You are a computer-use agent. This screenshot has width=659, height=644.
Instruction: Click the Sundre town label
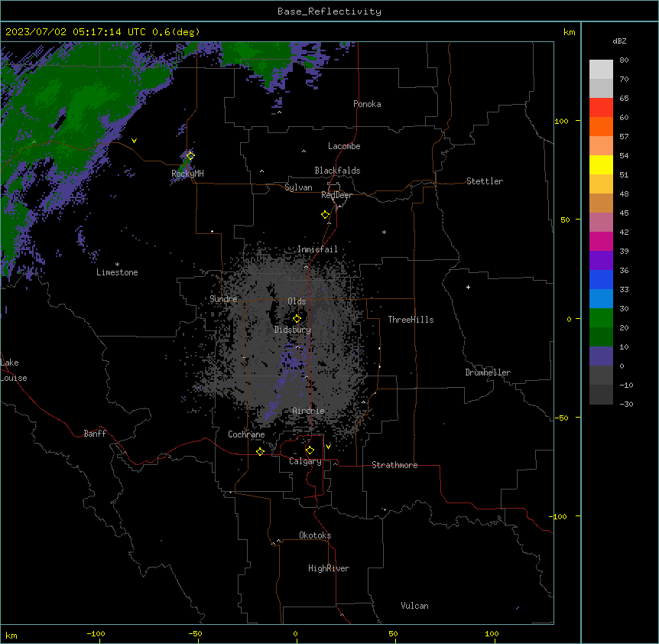[223, 299]
